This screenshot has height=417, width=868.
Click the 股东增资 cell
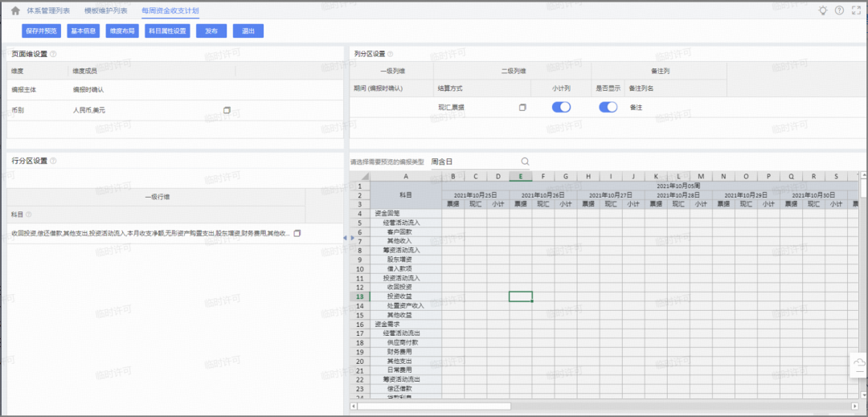[x=406, y=260]
